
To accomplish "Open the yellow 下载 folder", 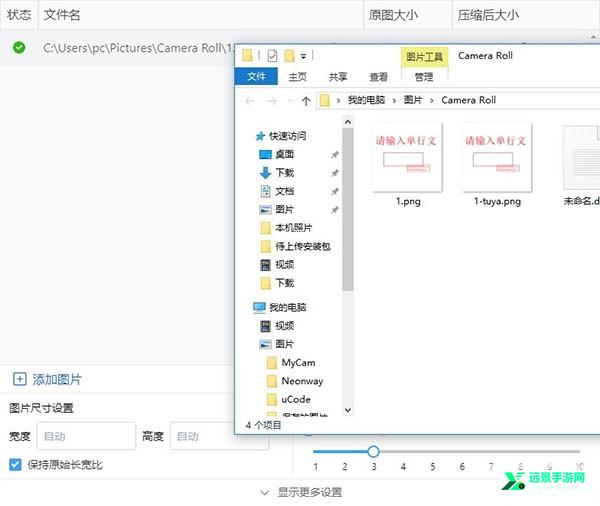I will 284,283.
